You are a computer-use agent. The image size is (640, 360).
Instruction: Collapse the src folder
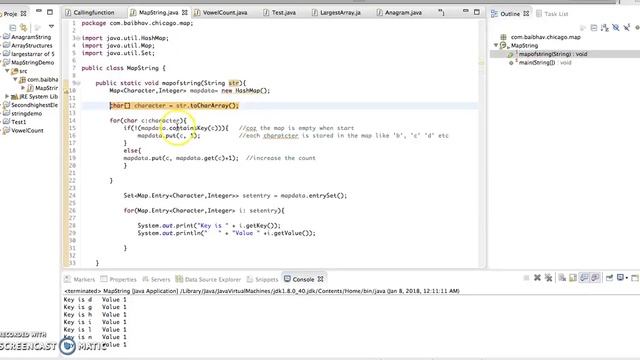[7, 71]
